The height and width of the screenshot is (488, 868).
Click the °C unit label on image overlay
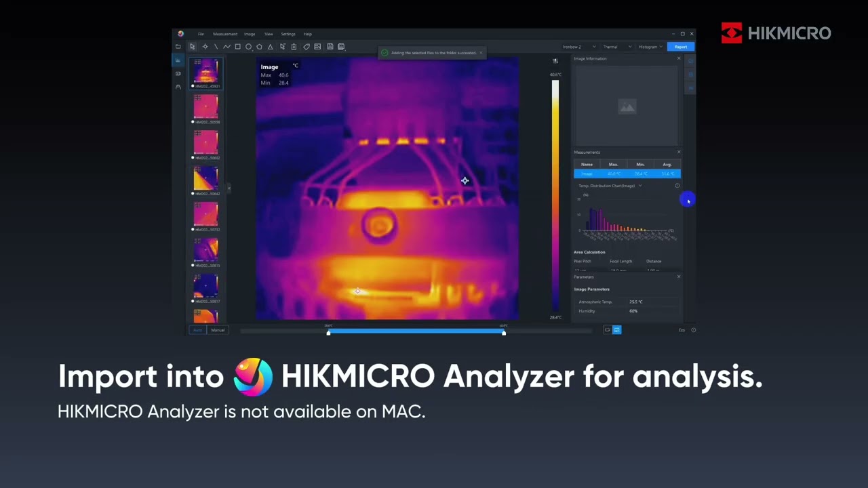pos(295,66)
